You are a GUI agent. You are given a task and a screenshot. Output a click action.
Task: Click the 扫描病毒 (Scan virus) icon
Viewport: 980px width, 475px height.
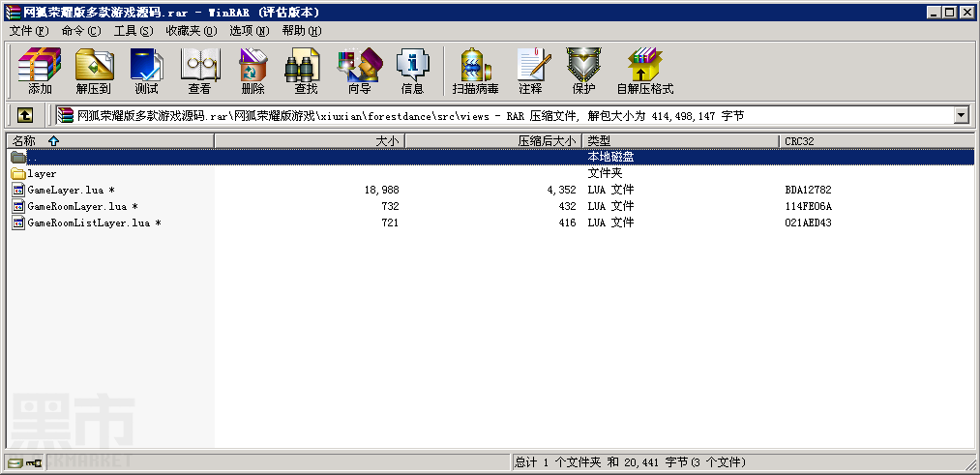tap(476, 71)
